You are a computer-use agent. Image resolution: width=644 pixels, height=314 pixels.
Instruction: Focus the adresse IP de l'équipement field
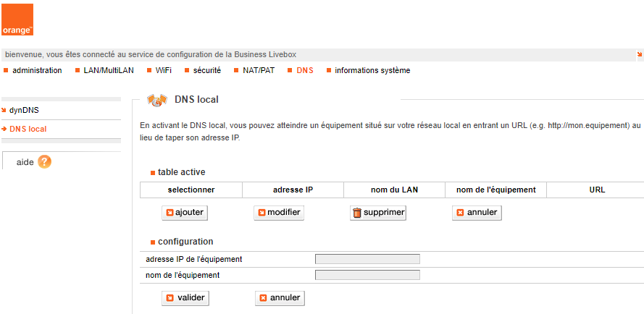pos(367,259)
